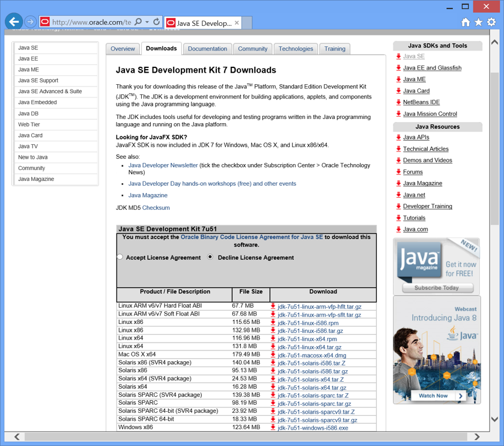Click download icon for jdk-7u51-linux-i586.rpm

(x=273, y=323)
